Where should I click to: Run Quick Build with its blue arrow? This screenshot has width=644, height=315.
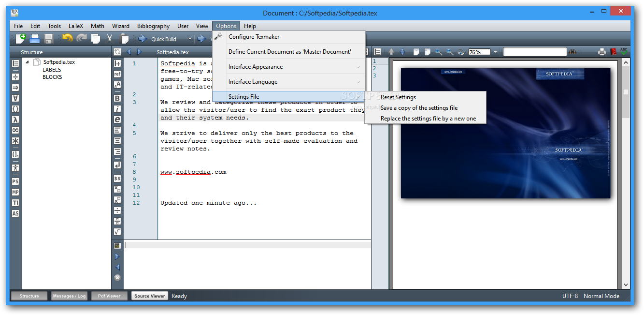tap(143, 39)
